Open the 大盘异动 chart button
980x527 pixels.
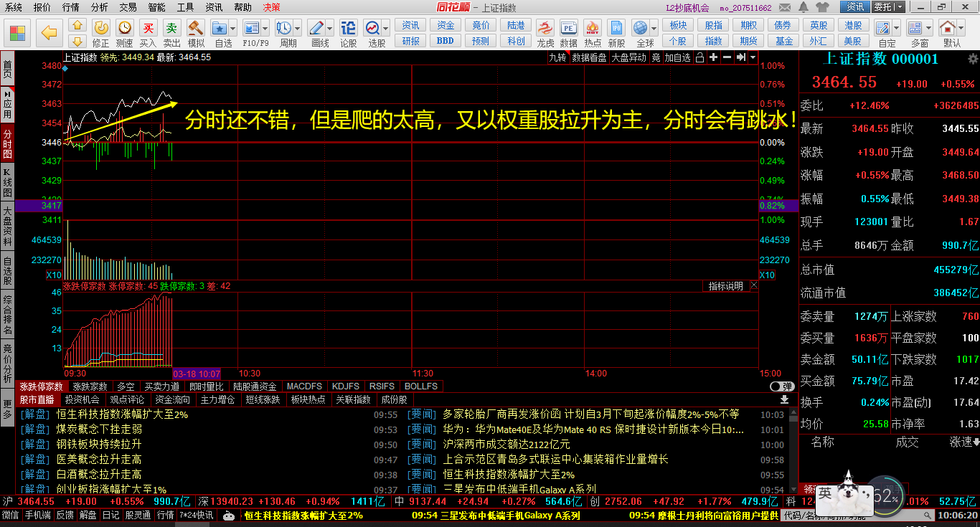[x=628, y=57]
